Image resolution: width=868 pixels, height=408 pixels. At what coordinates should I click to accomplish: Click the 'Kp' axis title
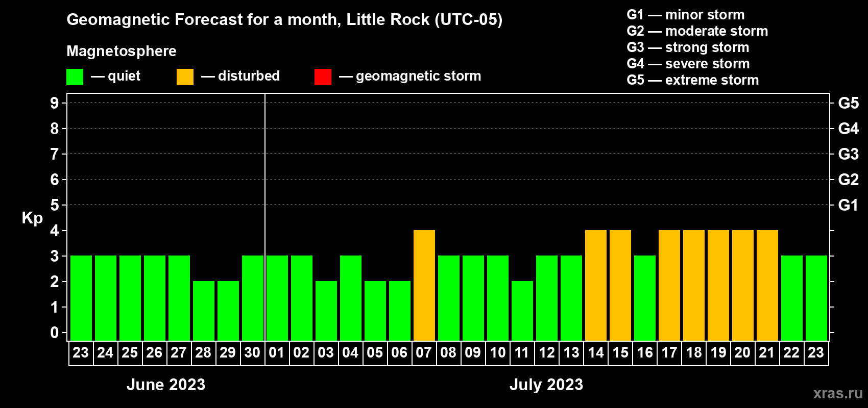(32, 218)
